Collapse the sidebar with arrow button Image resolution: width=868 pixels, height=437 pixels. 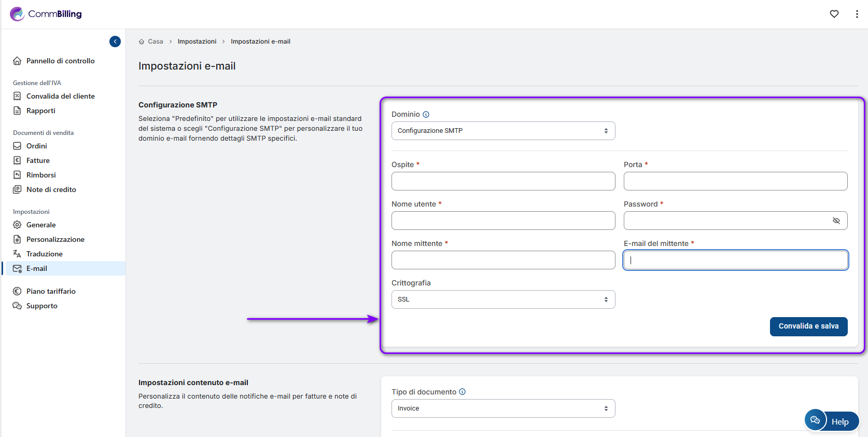pyautogui.click(x=115, y=42)
